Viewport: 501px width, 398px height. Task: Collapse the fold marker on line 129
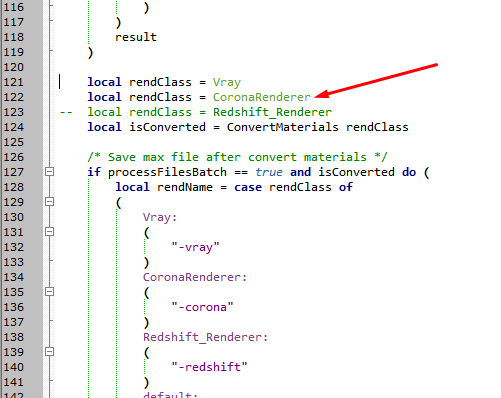pyautogui.click(x=49, y=202)
